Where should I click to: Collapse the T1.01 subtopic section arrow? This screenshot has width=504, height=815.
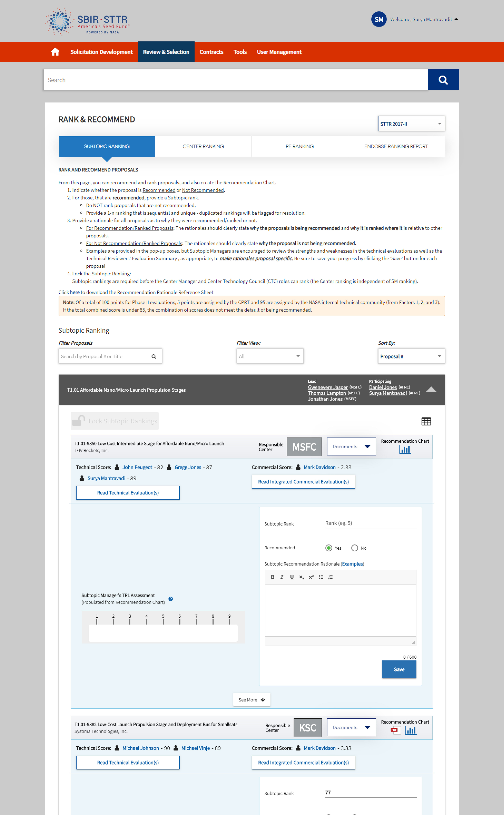[431, 389]
